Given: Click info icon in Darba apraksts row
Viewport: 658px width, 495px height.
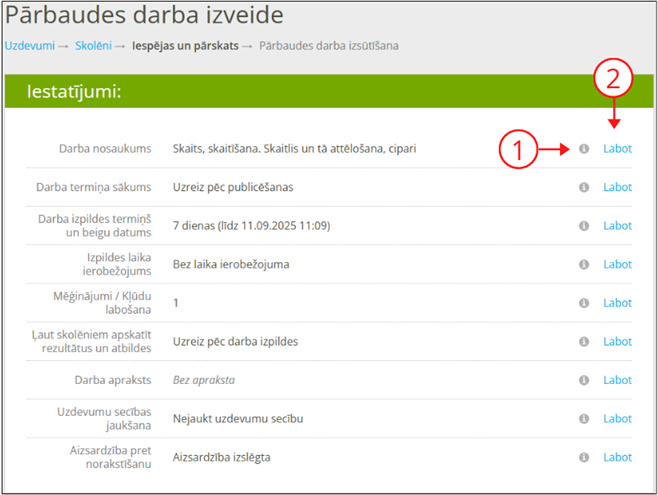Looking at the screenshot, I should 584,381.
